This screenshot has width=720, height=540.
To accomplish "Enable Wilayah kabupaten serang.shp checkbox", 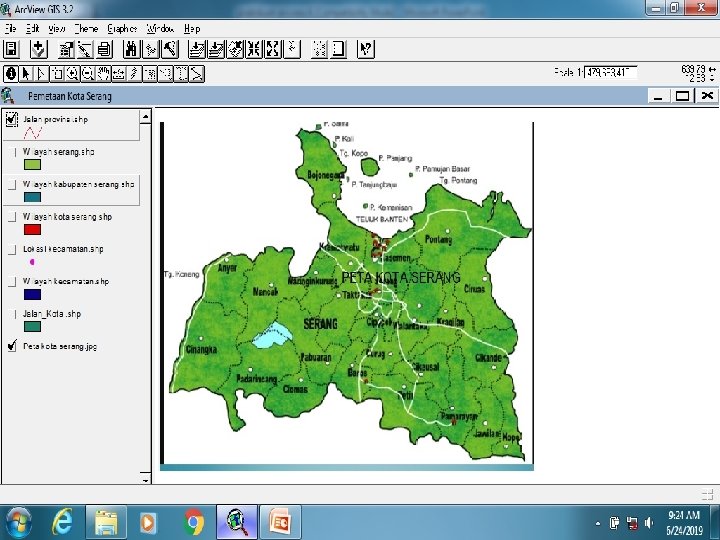I will point(12,185).
